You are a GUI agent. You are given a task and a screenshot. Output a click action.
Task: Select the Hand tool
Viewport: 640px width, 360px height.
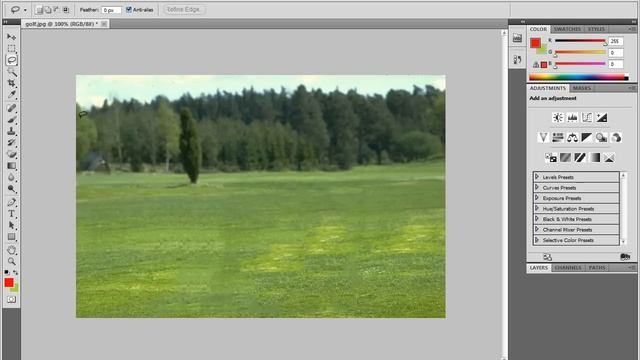pos(11,250)
